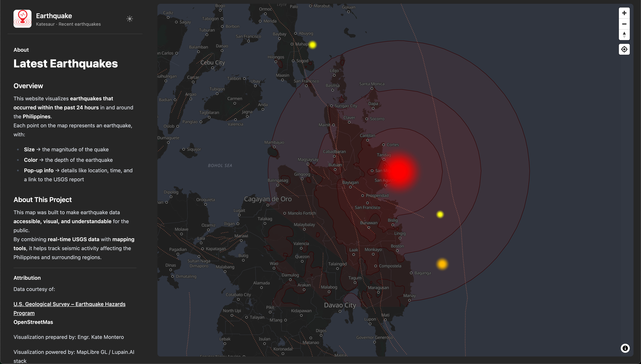641x364 pixels.
Task: Click yellow earthquake dot near Mahaplag
Action: [312, 45]
